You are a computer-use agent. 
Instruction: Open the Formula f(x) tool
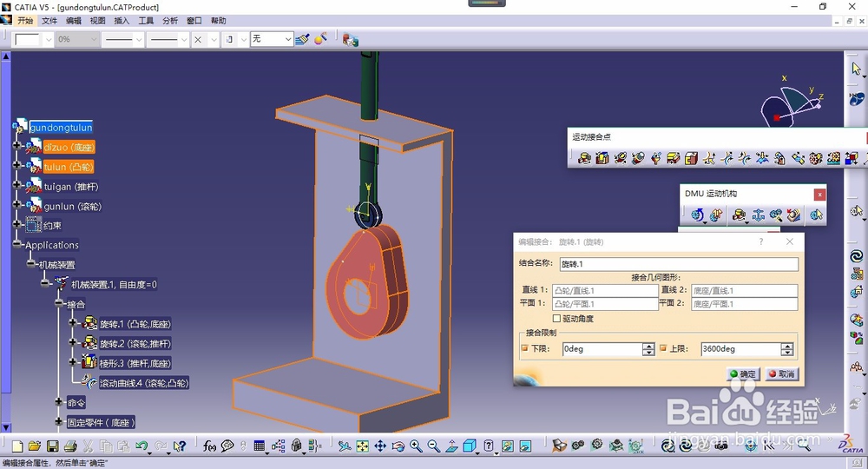[209, 446]
